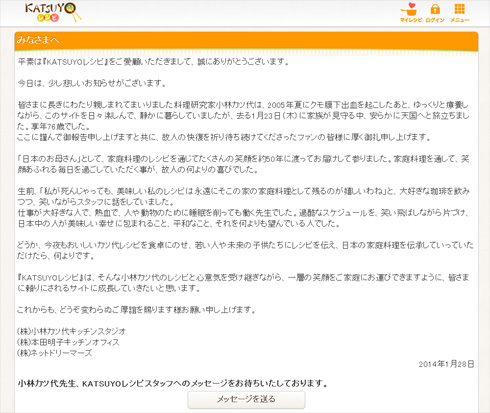Image resolution: width=490 pixels, height=413 pixels.
Task: Click the みなさまへ orange header
Action: pyautogui.click(x=246, y=41)
